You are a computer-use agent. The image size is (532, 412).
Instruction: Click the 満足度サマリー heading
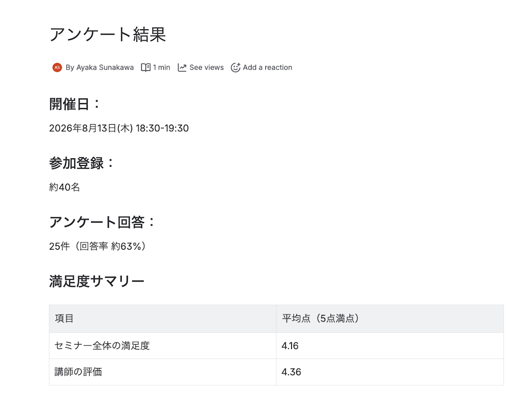(x=97, y=282)
